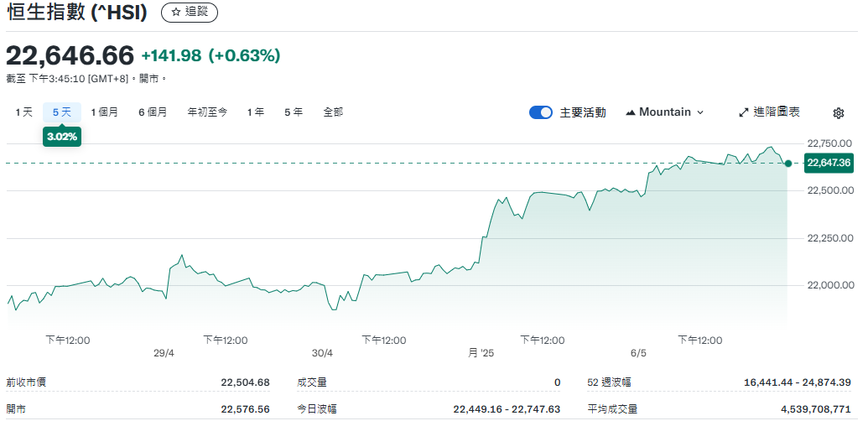Viewport: 868px width, 421px height.
Task: Open the Mountain chart type dropdown
Action: click(x=665, y=112)
